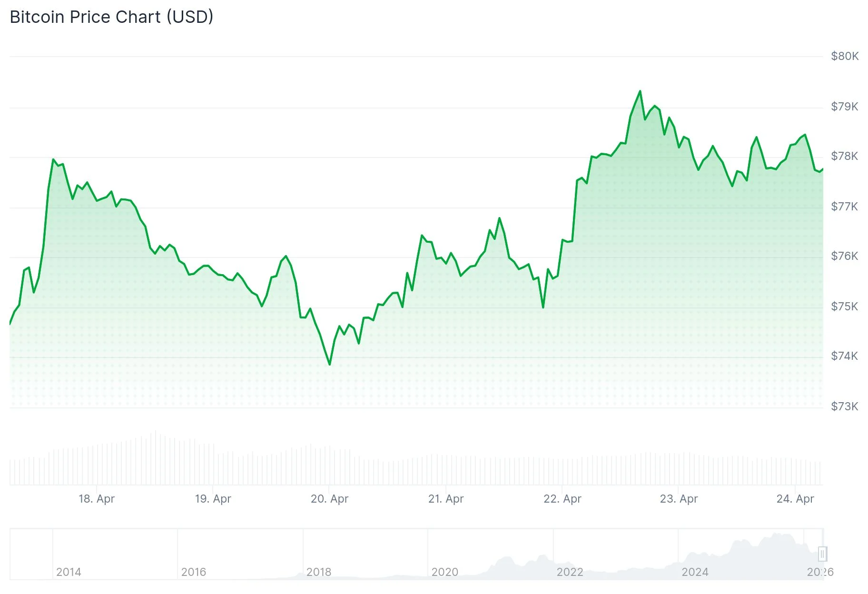The width and height of the screenshot is (868, 594).
Task: Select the 20. Apr axis date
Action: tap(329, 499)
